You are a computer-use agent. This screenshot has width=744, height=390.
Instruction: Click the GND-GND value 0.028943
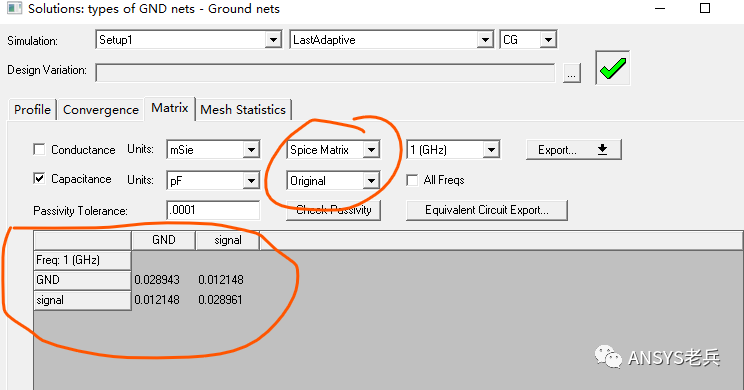[157, 280]
